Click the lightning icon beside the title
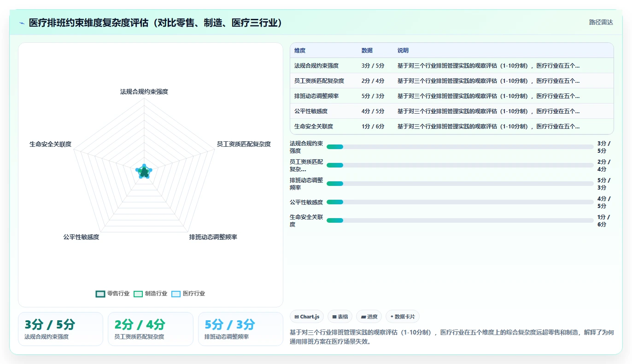This screenshot has width=632, height=364. pyautogui.click(x=22, y=23)
